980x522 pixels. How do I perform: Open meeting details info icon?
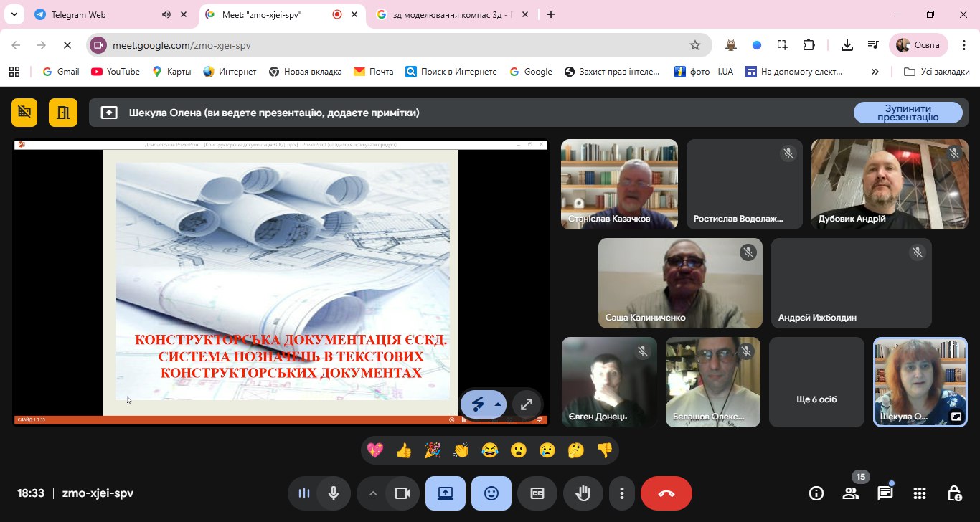816,493
